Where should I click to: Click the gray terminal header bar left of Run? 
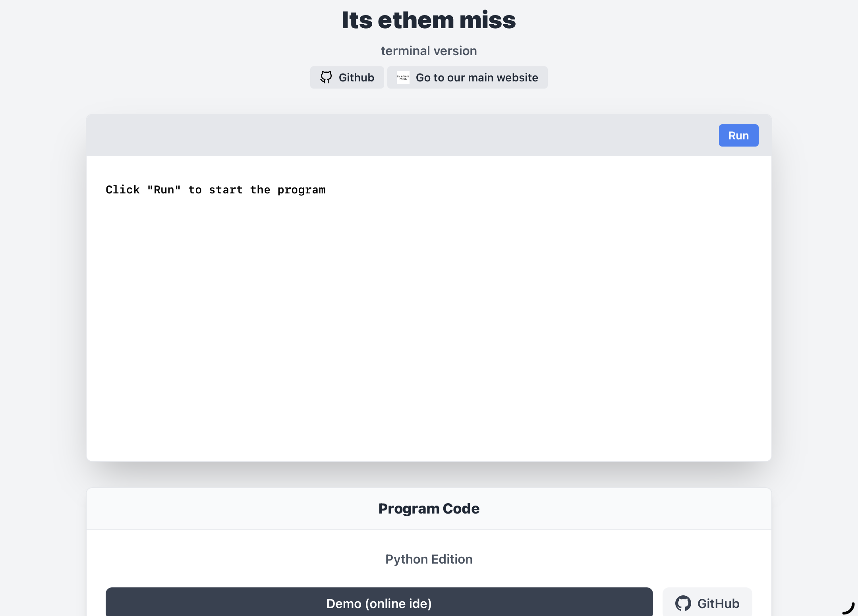[397, 135]
